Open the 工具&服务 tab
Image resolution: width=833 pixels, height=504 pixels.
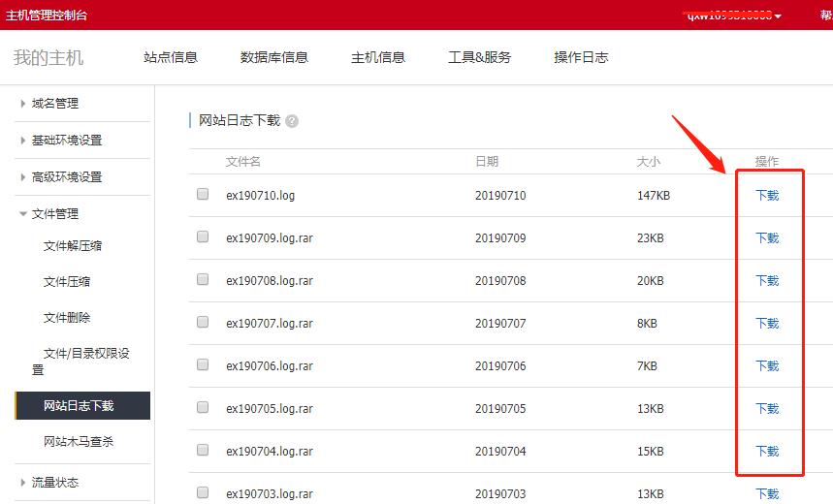click(479, 57)
